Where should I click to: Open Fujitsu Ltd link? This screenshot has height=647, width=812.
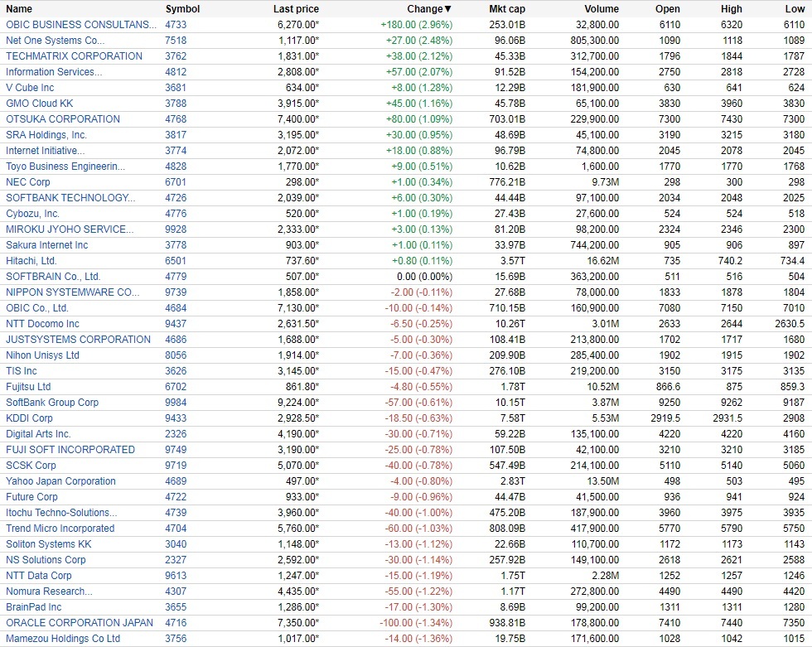coord(28,387)
